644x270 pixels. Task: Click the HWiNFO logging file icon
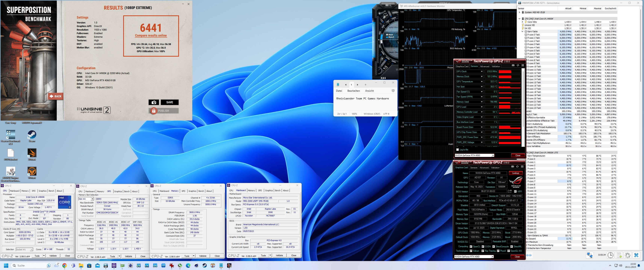click(619, 255)
